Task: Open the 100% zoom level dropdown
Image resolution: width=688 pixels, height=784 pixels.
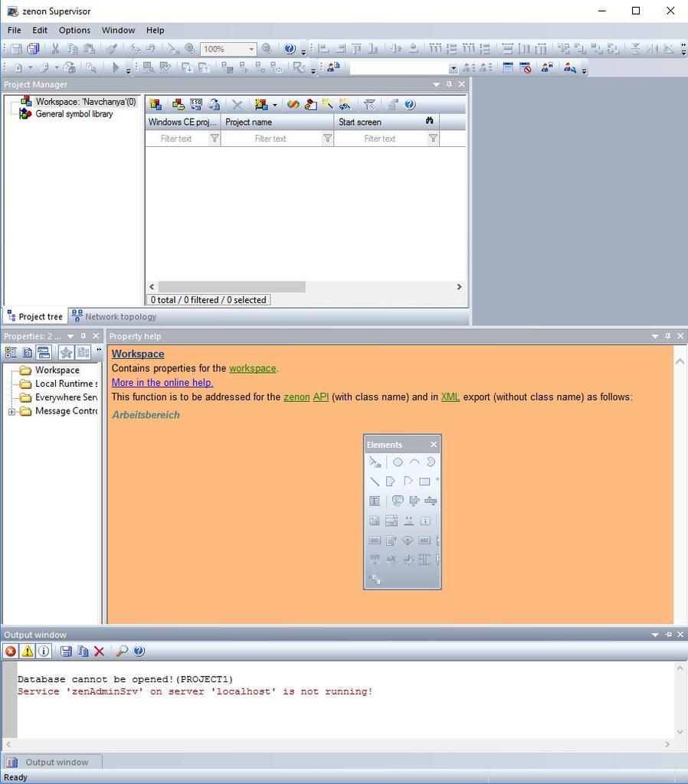Action: pos(251,49)
